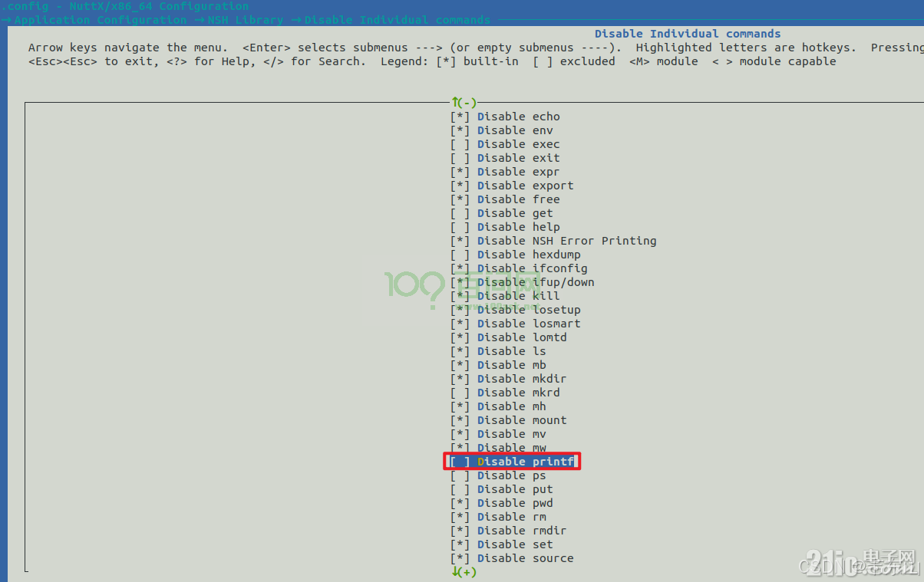The height and width of the screenshot is (582, 924).
Task: Toggle the Disable mh option
Action: 498,406
